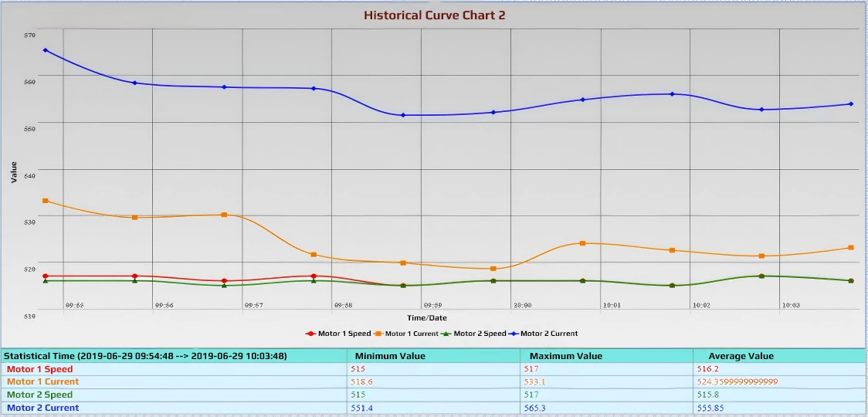Screen dimensions: 868x417
Task: Toggle Motor 2 Current series via legend label
Action: (x=549, y=334)
